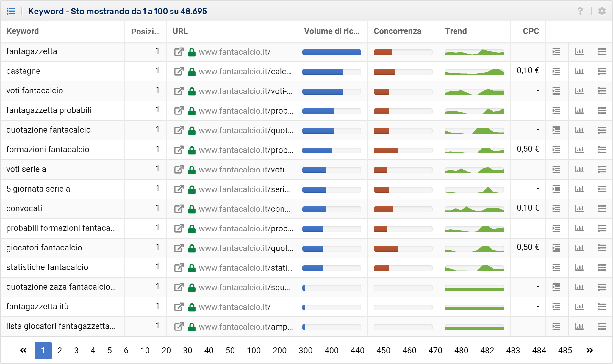Show bar chart icon for quotazione zaza fantacalcio row
Viewport: 613px width, 364px height.
coord(579,287)
